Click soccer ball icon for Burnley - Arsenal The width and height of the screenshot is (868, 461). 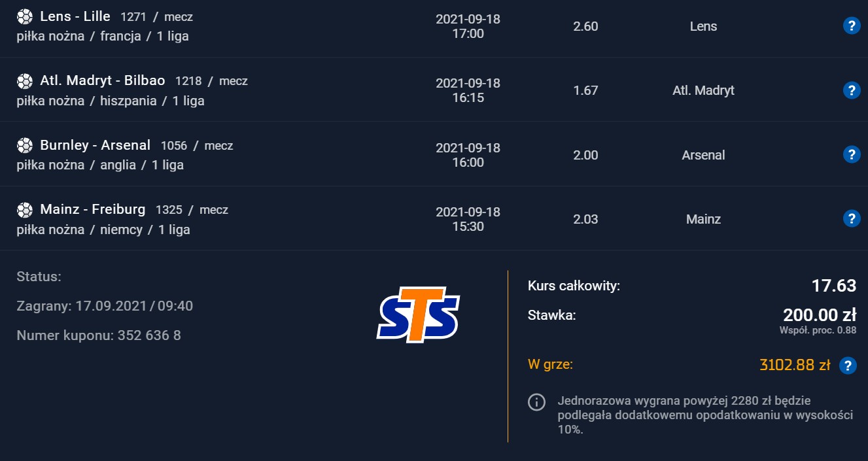pyautogui.click(x=25, y=145)
